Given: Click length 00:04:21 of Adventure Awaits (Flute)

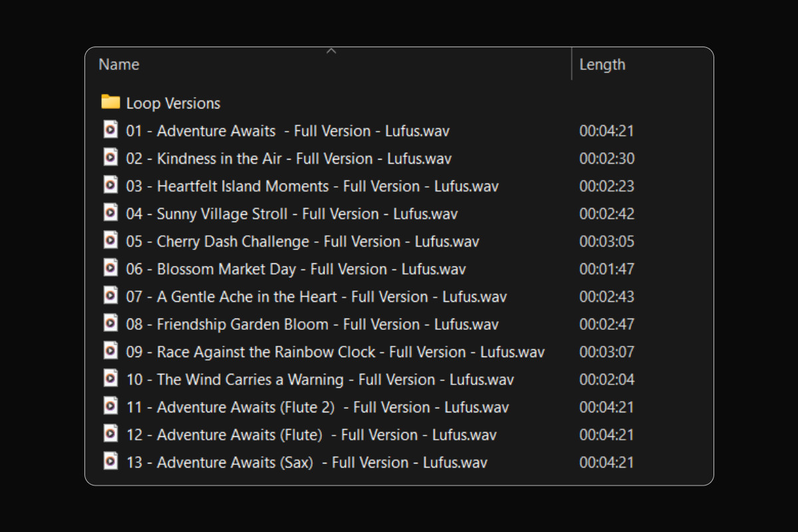Looking at the screenshot, I should [x=606, y=435].
